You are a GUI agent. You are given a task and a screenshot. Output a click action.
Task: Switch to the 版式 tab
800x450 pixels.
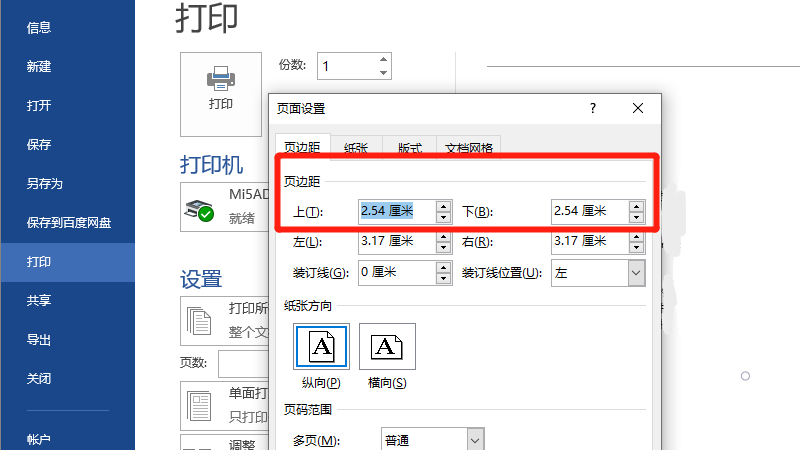[409, 148]
